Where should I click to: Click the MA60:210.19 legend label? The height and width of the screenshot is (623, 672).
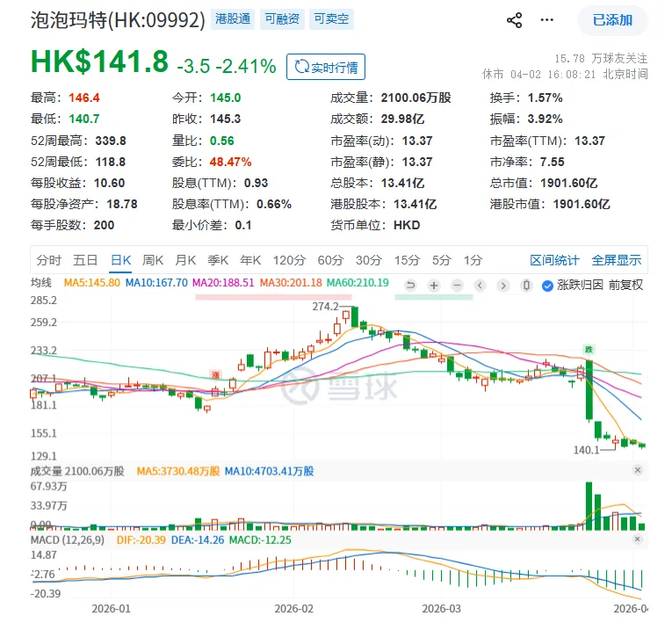[358, 283]
